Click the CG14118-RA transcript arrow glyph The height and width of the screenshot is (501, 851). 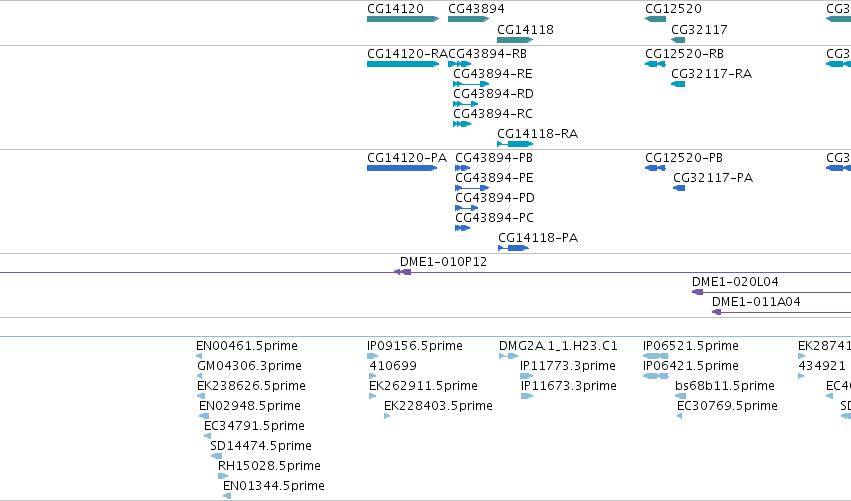point(515,144)
